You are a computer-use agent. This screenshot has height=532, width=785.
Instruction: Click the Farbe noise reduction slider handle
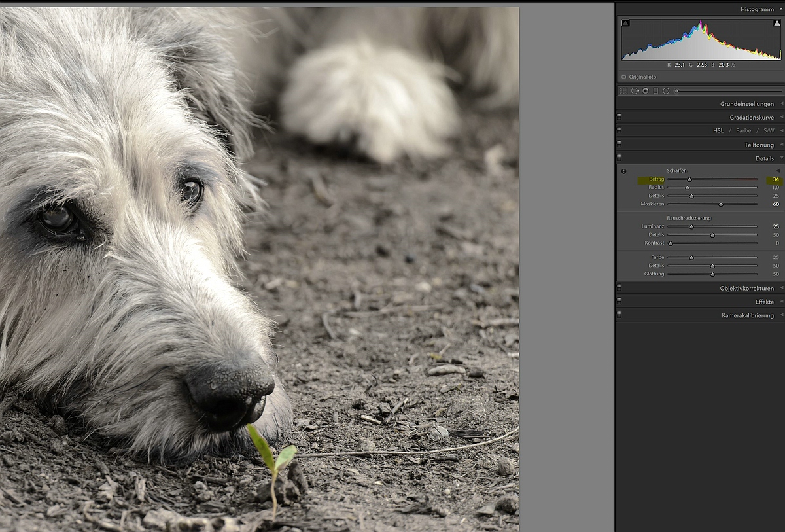pyautogui.click(x=691, y=258)
